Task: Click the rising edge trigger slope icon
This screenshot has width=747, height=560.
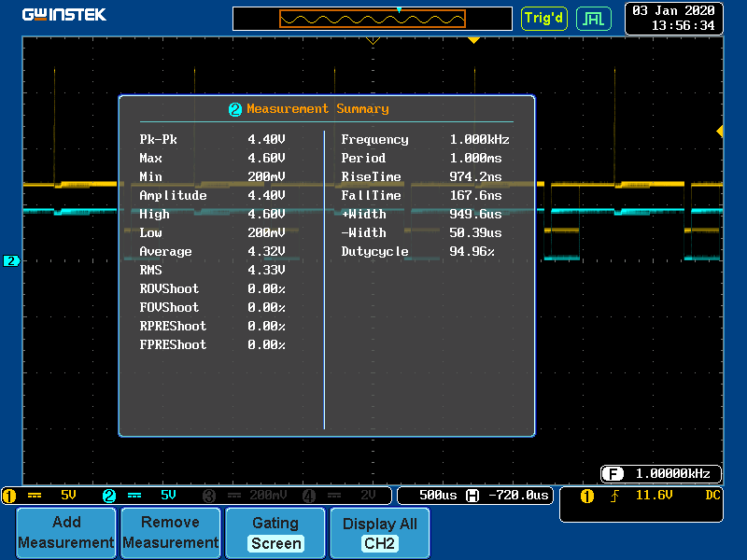Action: [x=614, y=496]
